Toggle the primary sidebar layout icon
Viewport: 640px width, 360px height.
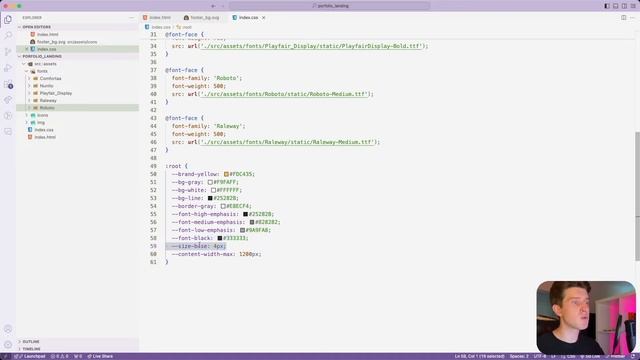[x=607, y=6]
